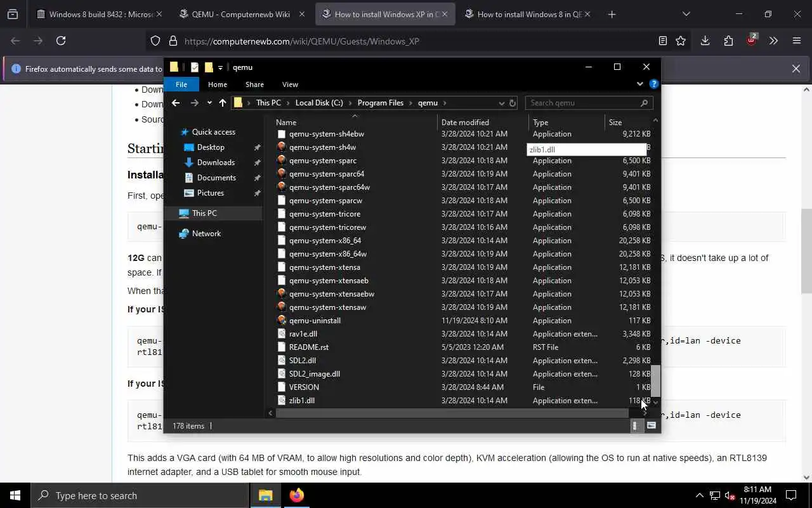Click the file list horizontal scrollbar
The width and height of the screenshot is (812, 508).
(x=452, y=413)
